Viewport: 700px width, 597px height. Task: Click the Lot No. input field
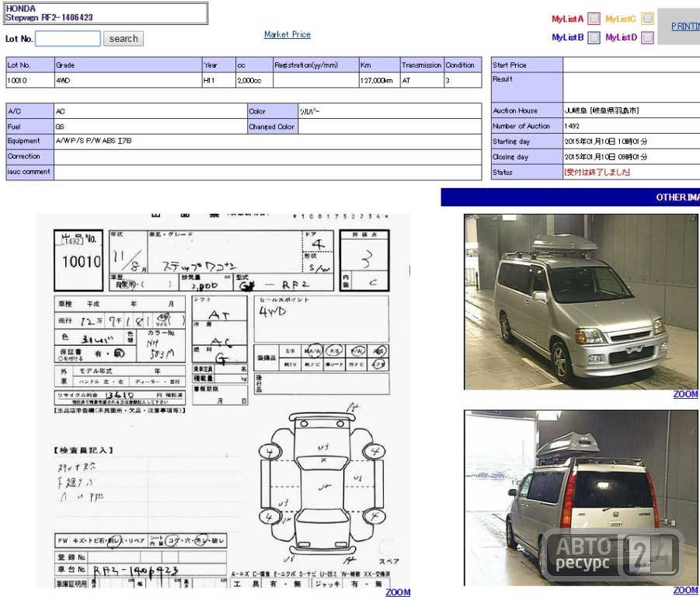tap(68, 38)
